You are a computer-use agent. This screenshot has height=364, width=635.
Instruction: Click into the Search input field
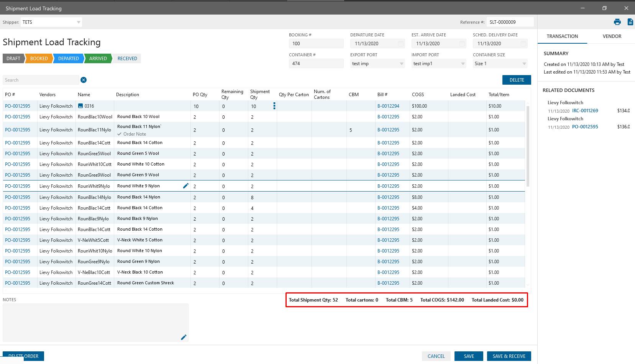[x=40, y=80]
